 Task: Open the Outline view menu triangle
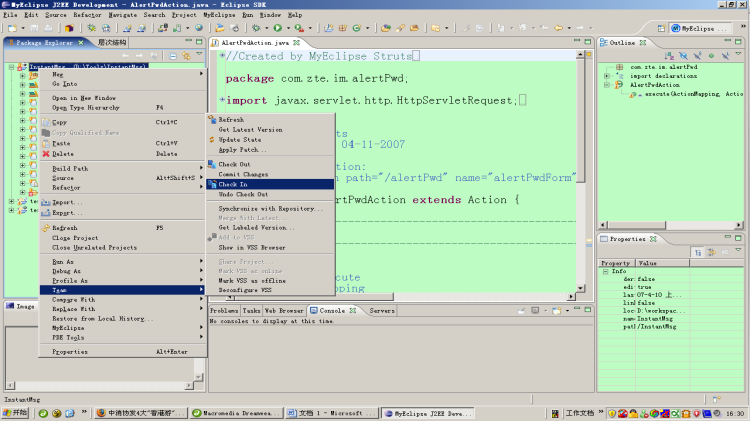[738, 55]
